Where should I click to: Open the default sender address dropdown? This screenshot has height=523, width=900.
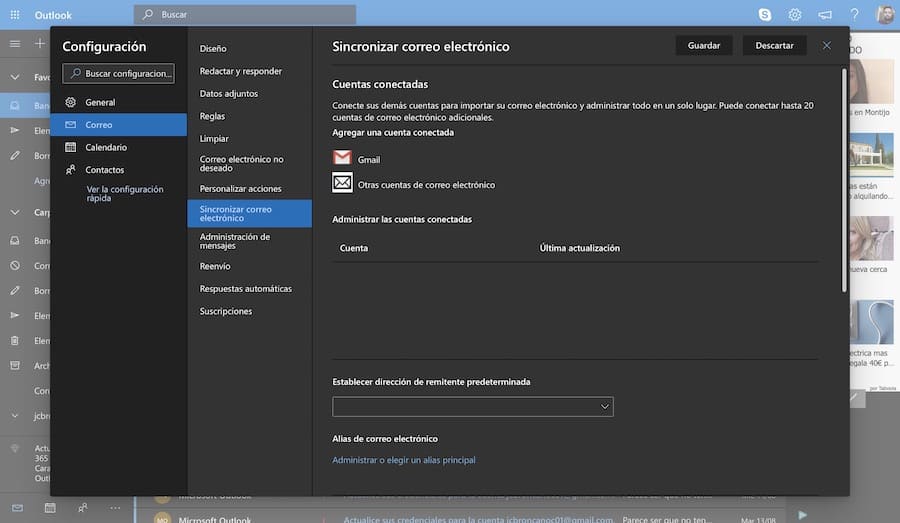pyautogui.click(x=472, y=406)
